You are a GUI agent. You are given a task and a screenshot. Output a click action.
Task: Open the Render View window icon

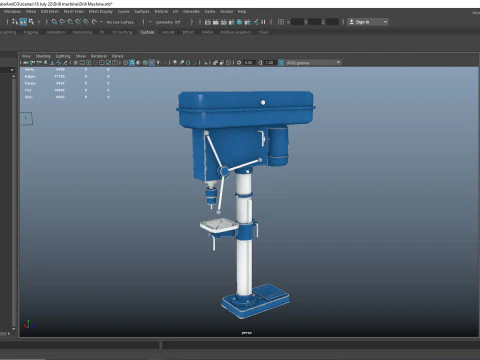[208, 22]
